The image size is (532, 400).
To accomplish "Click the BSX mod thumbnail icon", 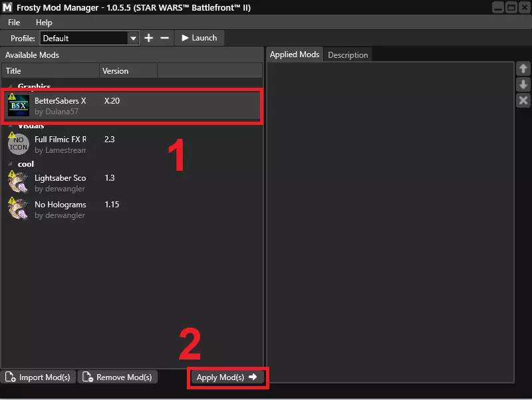I will click(x=19, y=106).
